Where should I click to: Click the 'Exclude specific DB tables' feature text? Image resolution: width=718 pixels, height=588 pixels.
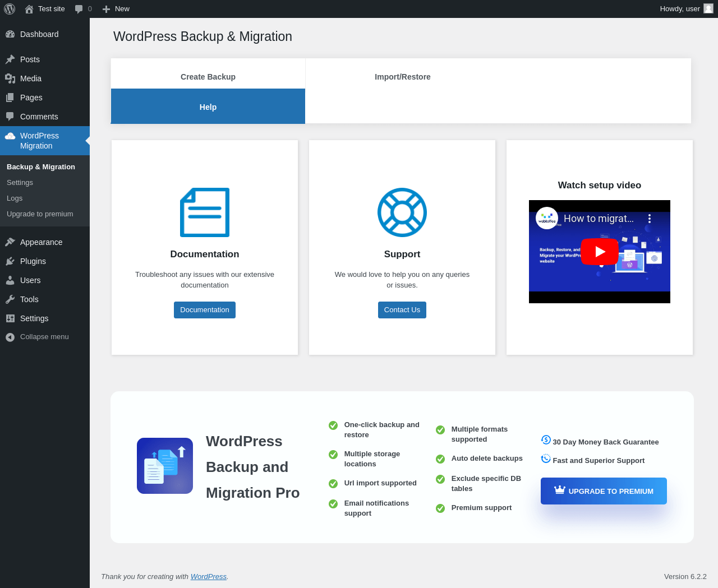(x=486, y=484)
